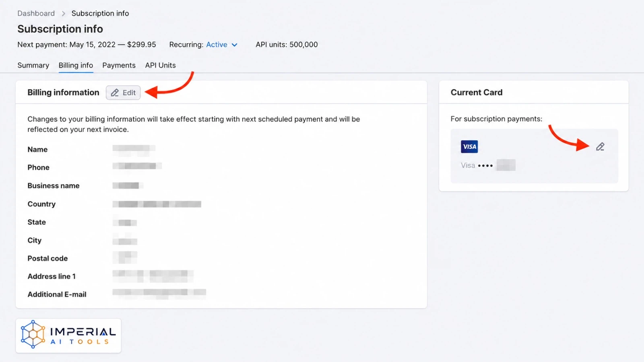Click the Visa logo on the current card
The image size is (644, 362).
click(469, 147)
